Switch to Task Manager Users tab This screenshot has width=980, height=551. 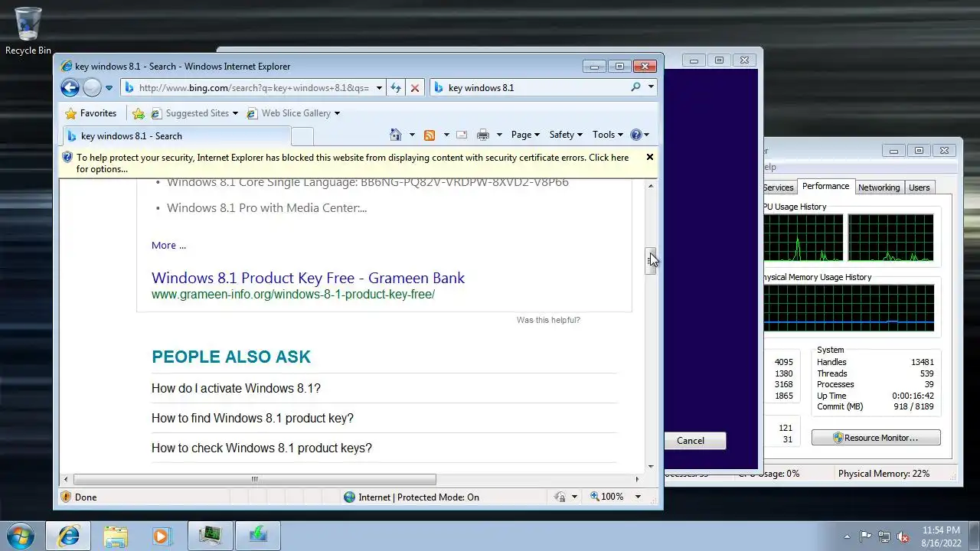click(919, 187)
